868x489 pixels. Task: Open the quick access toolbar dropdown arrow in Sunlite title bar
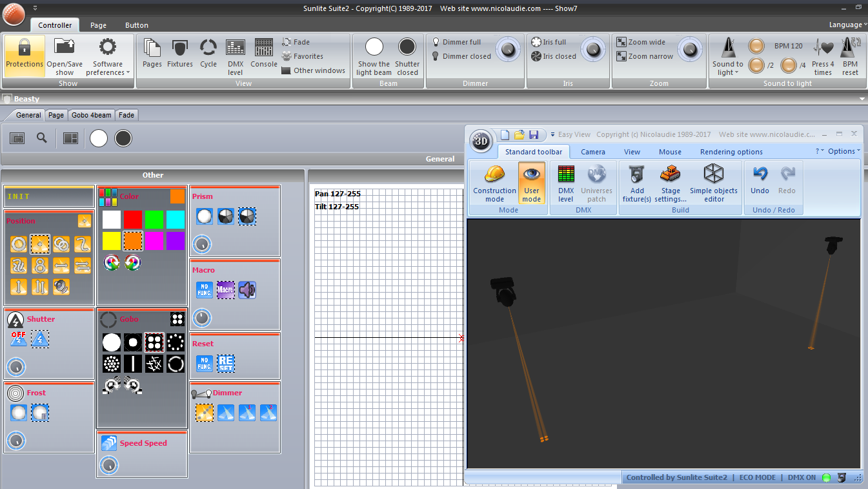pyautogui.click(x=35, y=8)
